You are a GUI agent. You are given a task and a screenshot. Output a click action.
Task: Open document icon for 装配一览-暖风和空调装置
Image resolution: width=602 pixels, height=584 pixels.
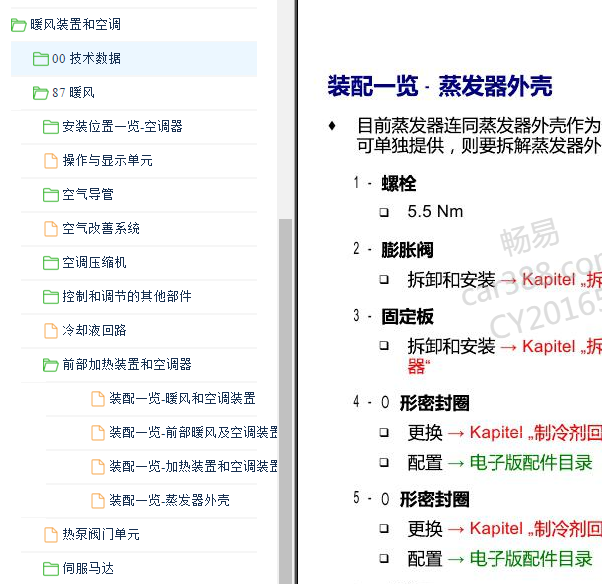point(98,399)
